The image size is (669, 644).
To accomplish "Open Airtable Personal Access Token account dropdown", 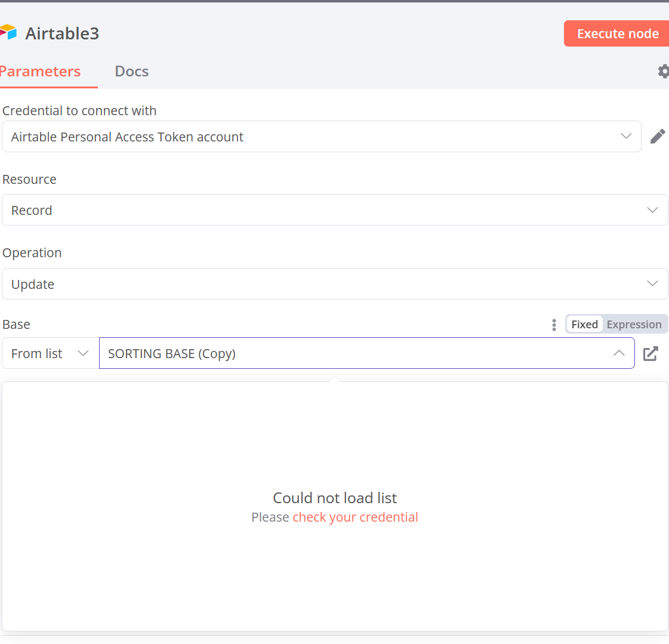I will pyautogui.click(x=310, y=137).
